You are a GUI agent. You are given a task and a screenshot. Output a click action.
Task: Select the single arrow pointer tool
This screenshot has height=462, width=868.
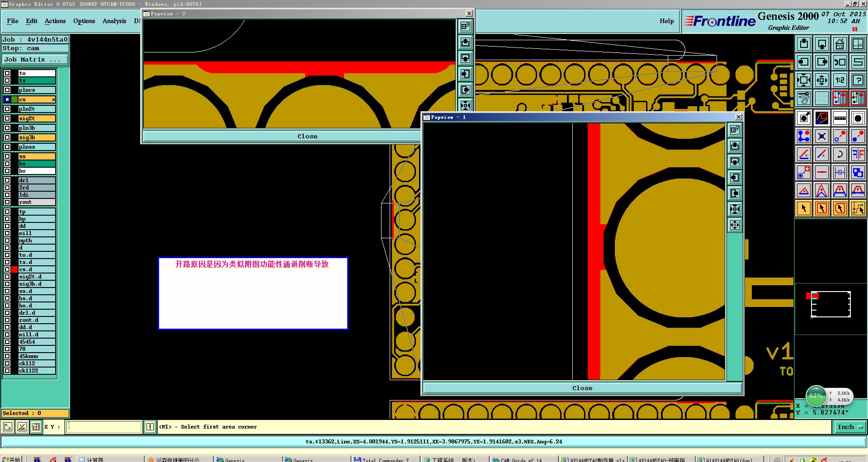tap(804, 208)
